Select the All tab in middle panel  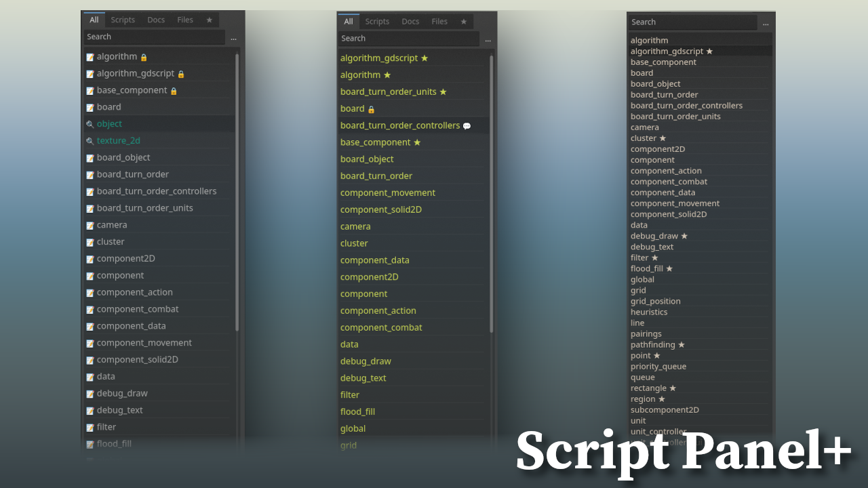coord(349,21)
